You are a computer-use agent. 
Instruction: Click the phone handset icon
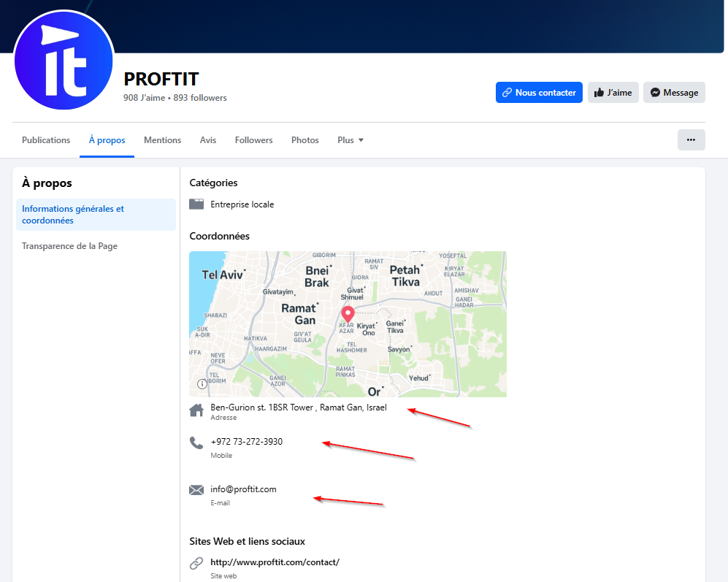[196, 443]
